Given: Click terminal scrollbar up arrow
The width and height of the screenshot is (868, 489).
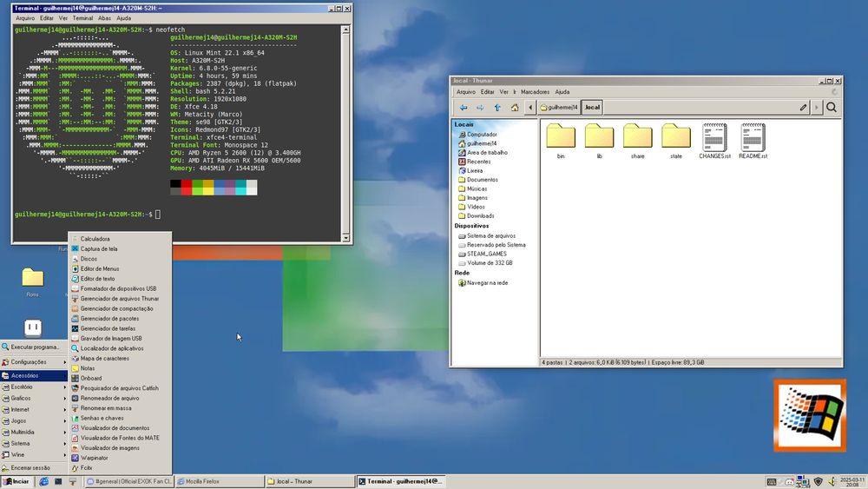Looking at the screenshot, I should pos(346,30).
